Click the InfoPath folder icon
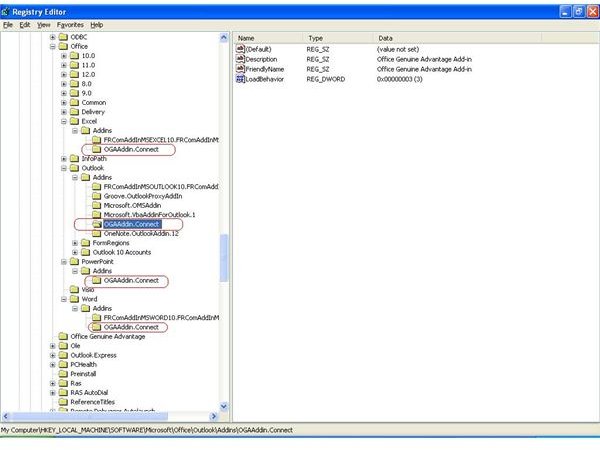This screenshot has height=450, width=600. pyautogui.click(x=74, y=158)
